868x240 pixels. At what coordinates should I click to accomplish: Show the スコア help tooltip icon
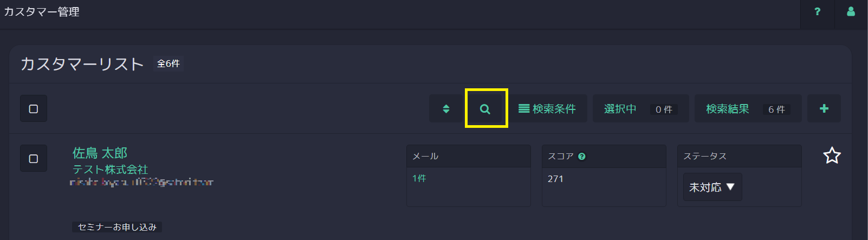click(582, 157)
